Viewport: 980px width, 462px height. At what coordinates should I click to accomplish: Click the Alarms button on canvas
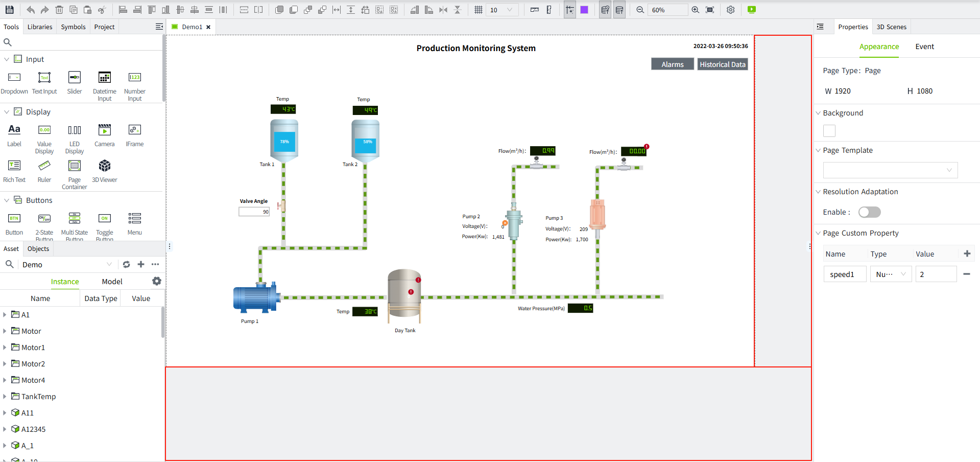(x=672, y=64)
